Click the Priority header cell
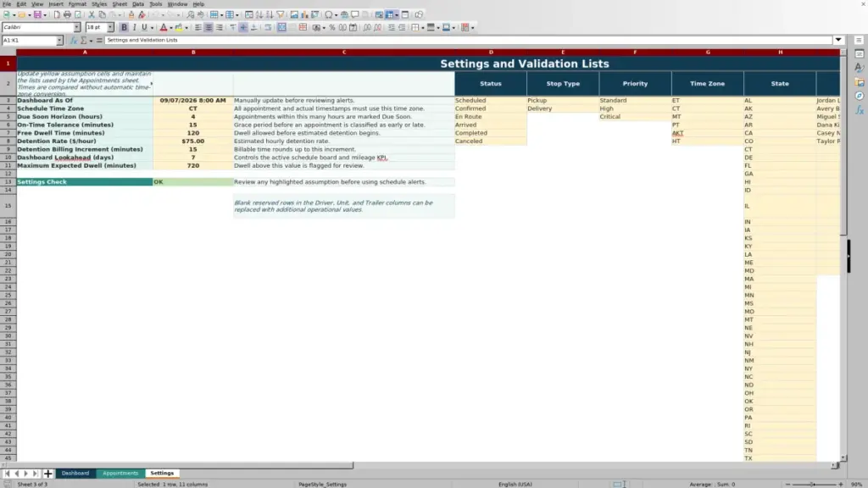The height and width of the screenshot is (488, 868). [x=635, y=84]
